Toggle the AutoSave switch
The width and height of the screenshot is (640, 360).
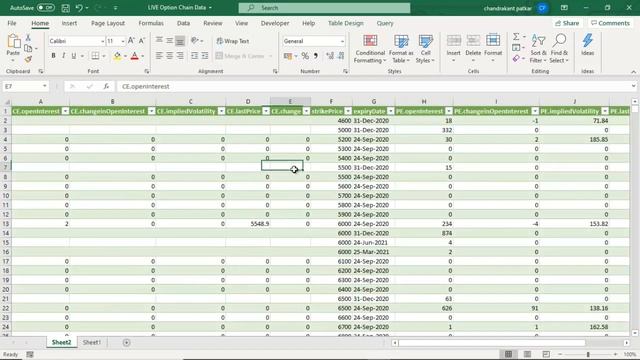pyautogui.click(x=45, y=8)
